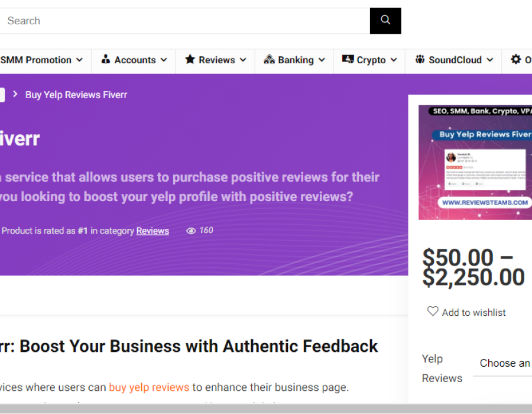The height and width of the screenshot is (414, 532).
Task: Click the orange buy yelp reviews link
Action: (x=149, y=388)
